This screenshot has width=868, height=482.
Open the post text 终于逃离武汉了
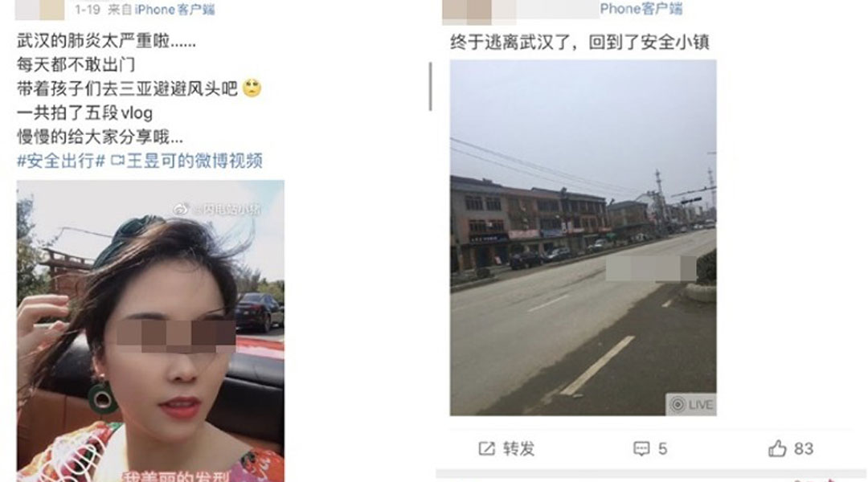[x=579, y=42]
